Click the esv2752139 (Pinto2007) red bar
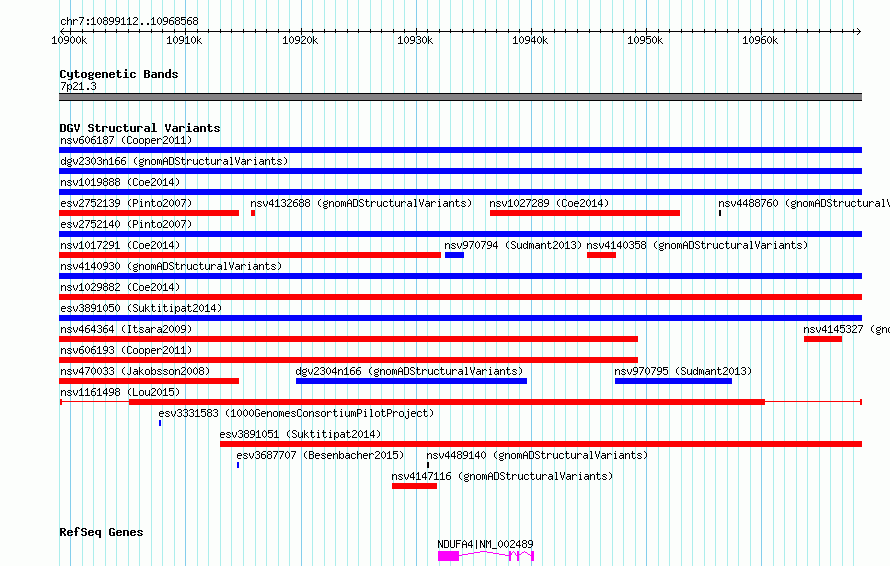Image resolution: width=890 pixels, height=566 pixels. pos(149,213)
